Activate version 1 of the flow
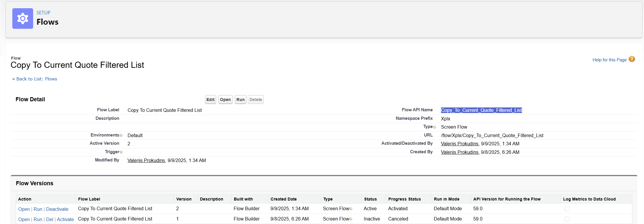This screenshot has height=224, width=644. [65, 219]
